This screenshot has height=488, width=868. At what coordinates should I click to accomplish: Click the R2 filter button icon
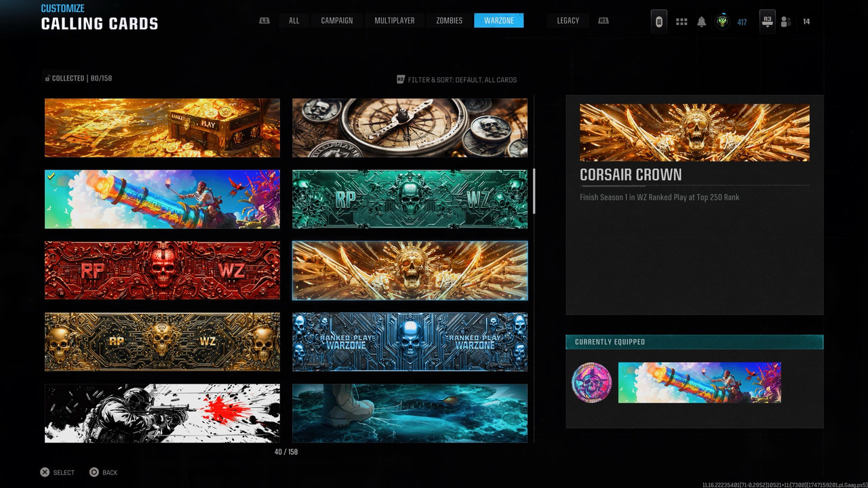(x=401, y=79)
